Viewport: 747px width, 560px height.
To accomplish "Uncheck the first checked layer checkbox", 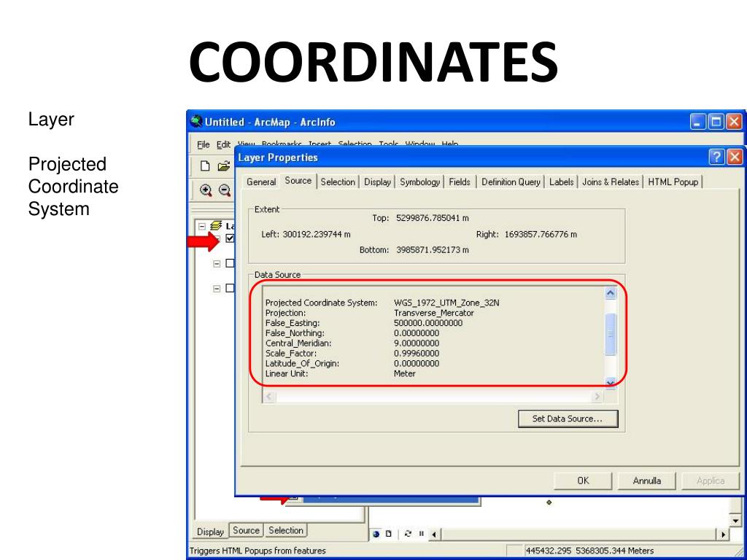I will (x=230, y=238).
